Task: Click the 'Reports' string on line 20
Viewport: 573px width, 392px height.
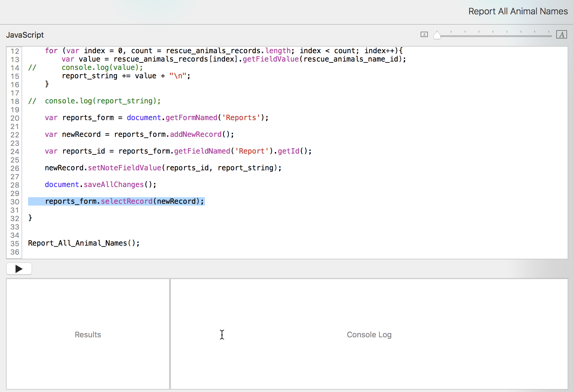Action: click(241, 118)
